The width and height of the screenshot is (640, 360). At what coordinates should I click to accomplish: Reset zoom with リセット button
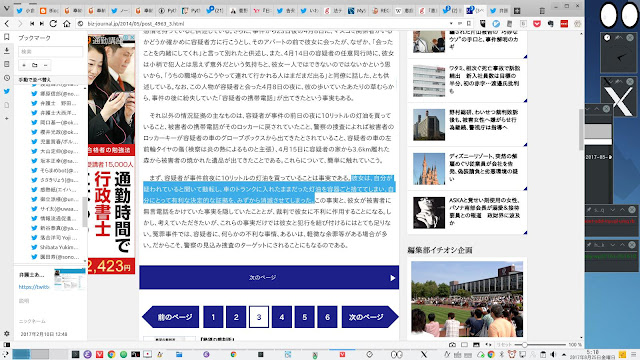pos(504,344)
